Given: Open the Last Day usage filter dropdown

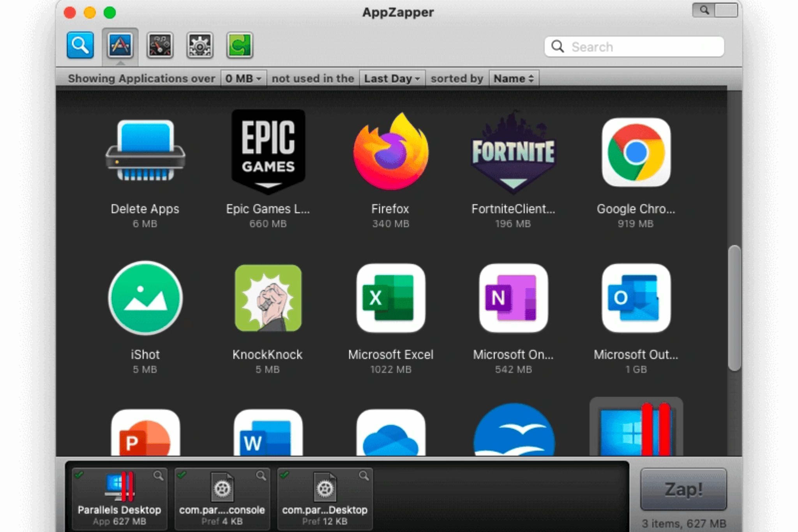Looking at the screenshot, I should pyautogui.click(x=391, y=78).
